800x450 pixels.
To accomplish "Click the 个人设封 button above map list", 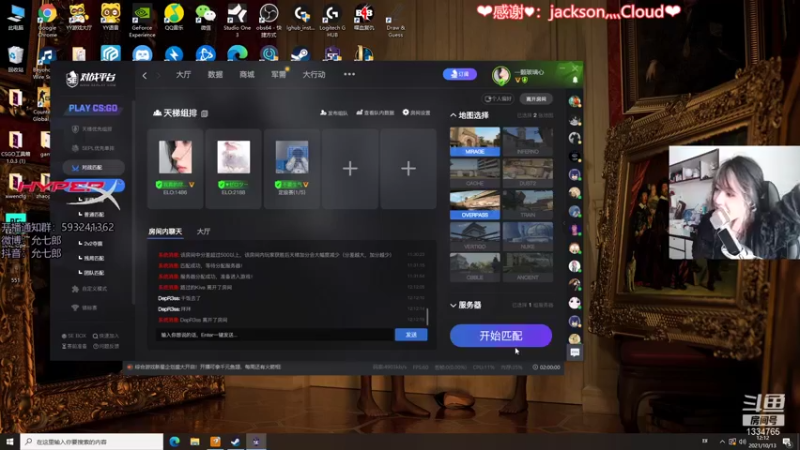I will pos(498,98).
